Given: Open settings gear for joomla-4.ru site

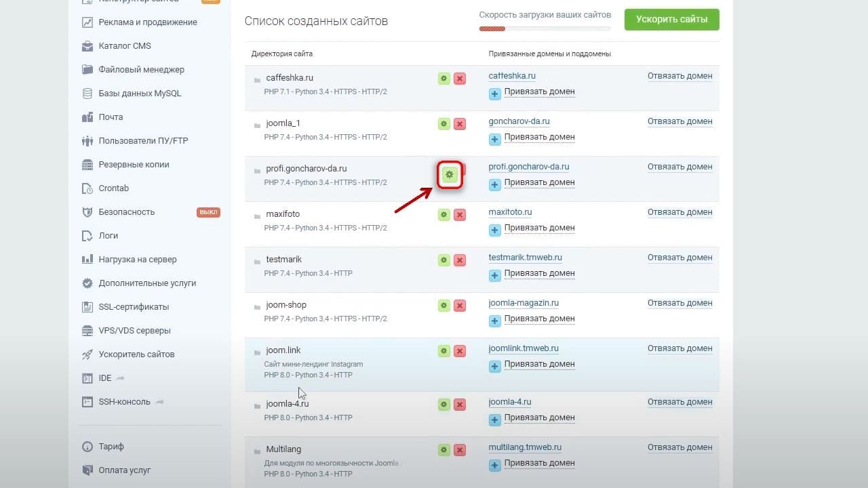Looking at the screenshot, I should (443, 405).
